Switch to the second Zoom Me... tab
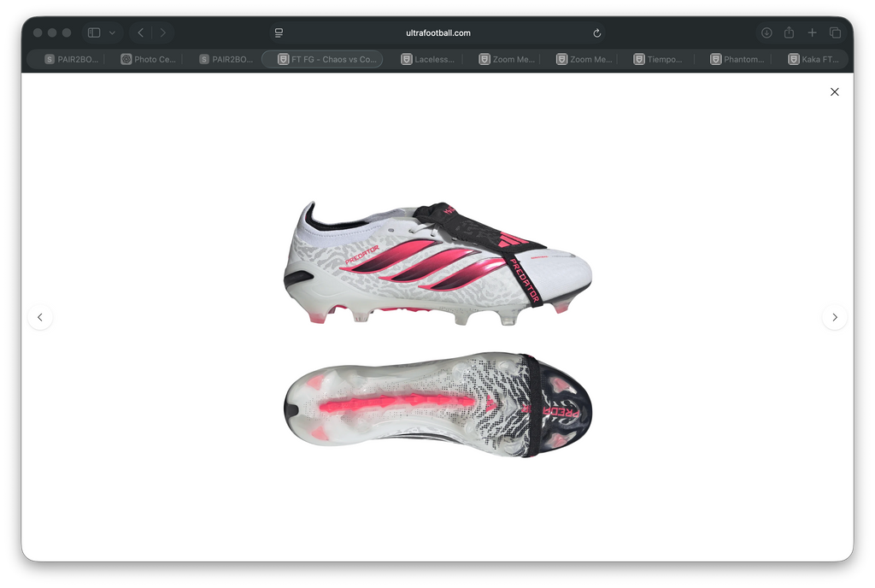 coord(584,59)
